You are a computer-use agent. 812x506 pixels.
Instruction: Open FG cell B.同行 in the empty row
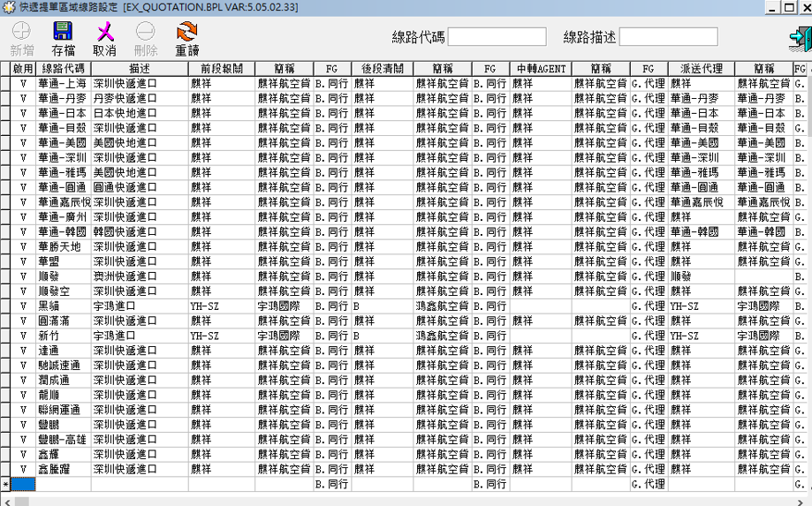(332, 485)
